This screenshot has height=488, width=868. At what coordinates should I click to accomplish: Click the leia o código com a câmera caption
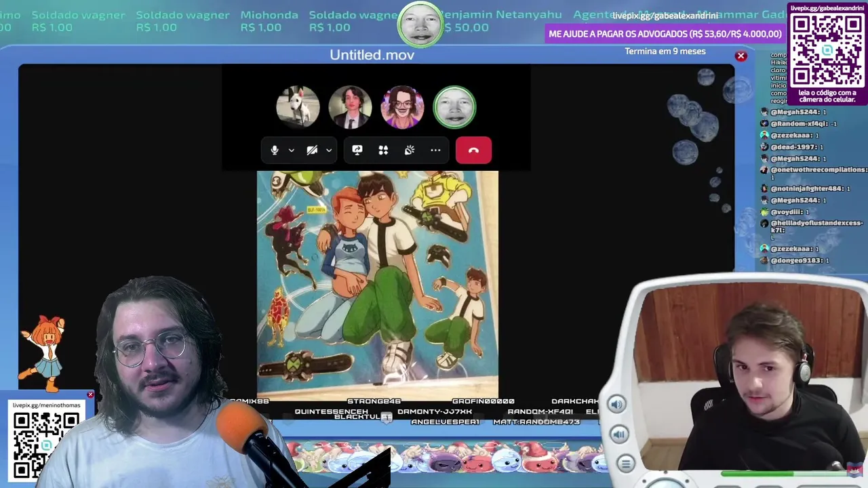(827, 96)
